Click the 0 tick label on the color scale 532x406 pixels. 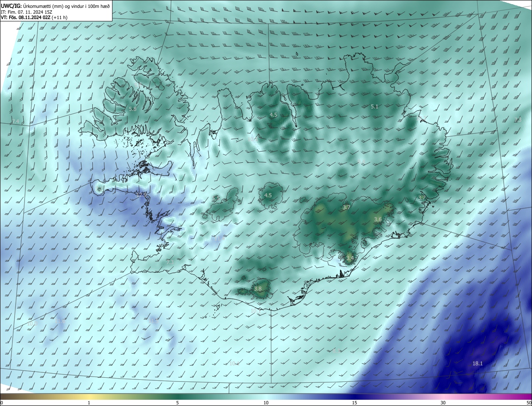pyautogui.click(x=2, y=403)
